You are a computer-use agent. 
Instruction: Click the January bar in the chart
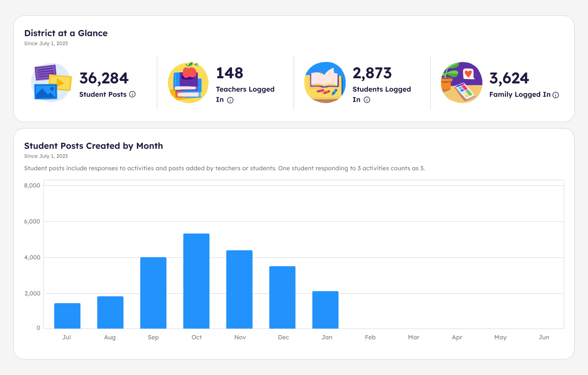point(326,310)
